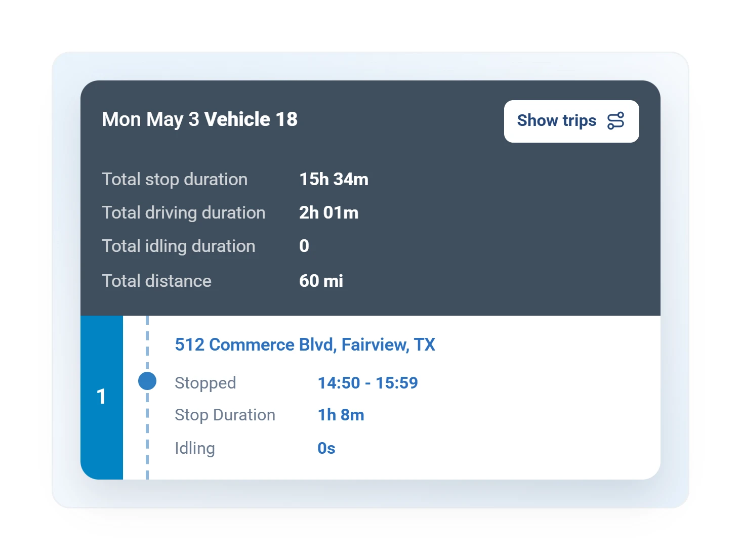Screen dimensions: 741x560
Task: Click the Stop Duration label
Action: point(225,415)
